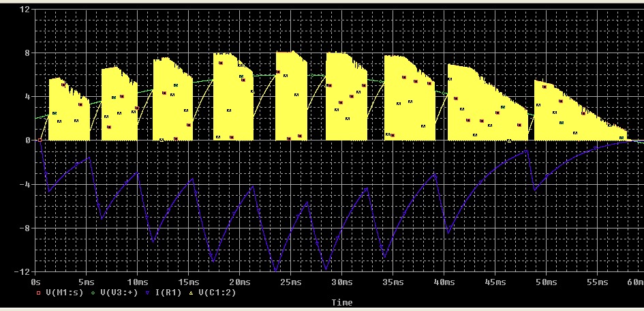The width and height of the screenshot is (644, 311).
Task: Click the green diamond V(V3:+) legend marker
Action: 93,292
